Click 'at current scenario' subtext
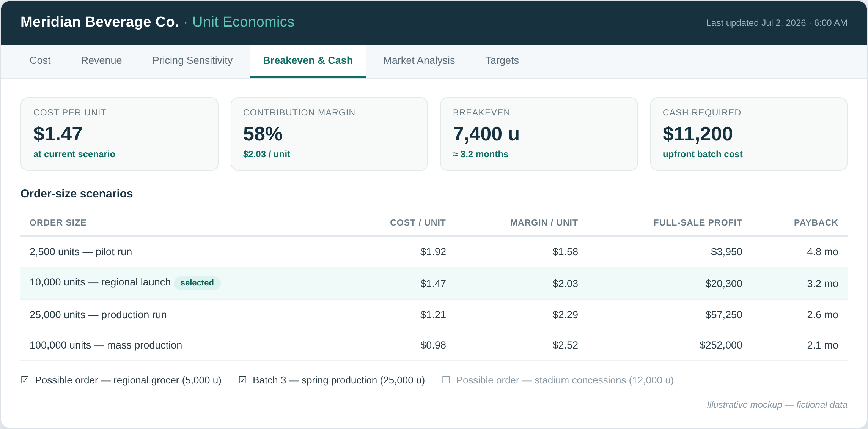 tap(74, 154)
